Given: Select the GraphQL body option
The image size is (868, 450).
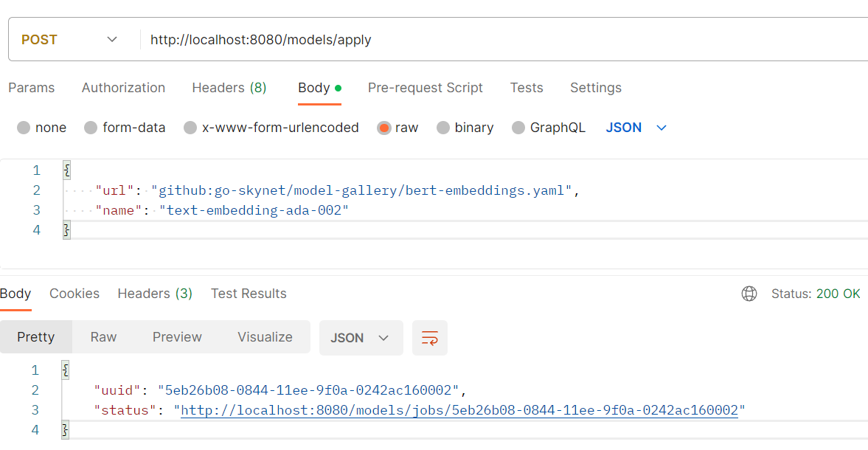Looking at the screenshot, I should pyautogui.click(x=518, y=128).
